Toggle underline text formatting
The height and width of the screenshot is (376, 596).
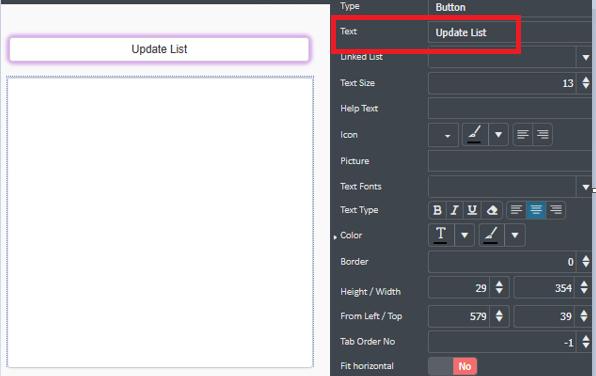[x=472, y=210]
